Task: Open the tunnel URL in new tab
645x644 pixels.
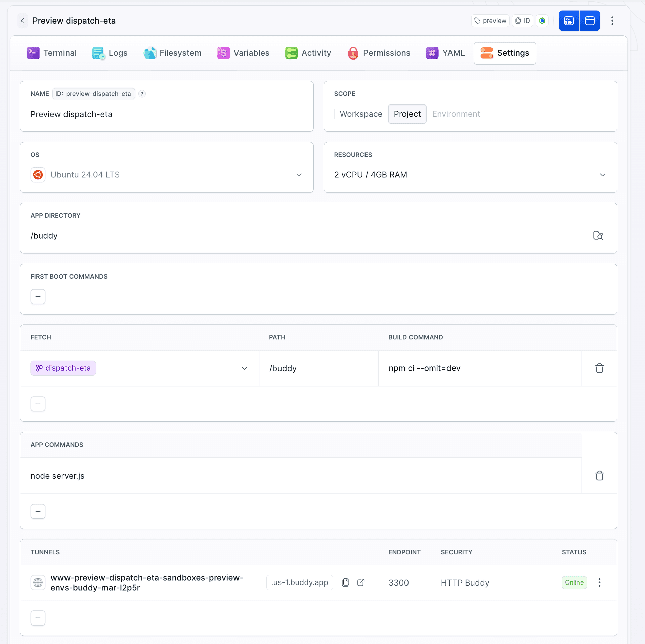Action: coord(361,582)
